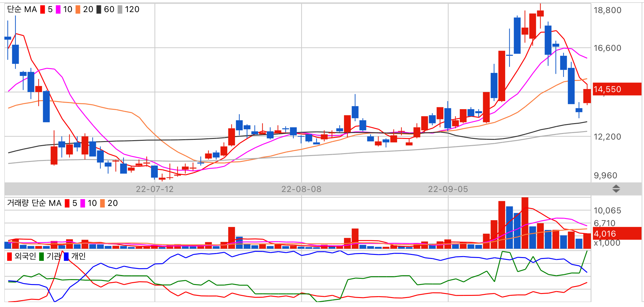
Task: Click the 22-09-05 date label
Action: (448, 189)
